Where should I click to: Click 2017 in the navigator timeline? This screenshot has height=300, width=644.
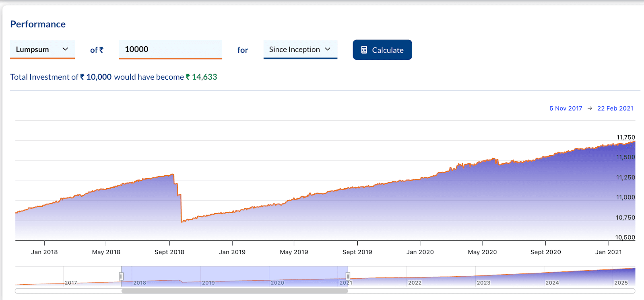click(71, 283)
